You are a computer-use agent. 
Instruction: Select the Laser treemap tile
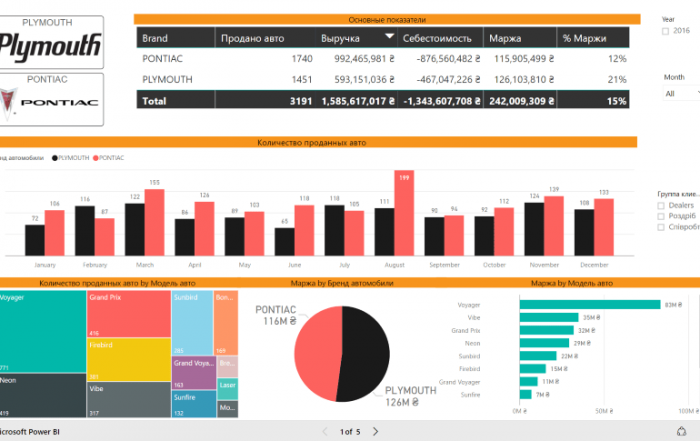coord(228,389)
